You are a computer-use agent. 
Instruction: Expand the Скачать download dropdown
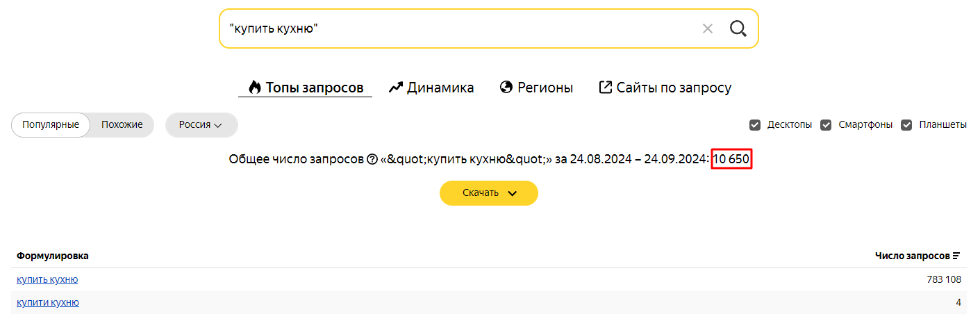pyautogui.click(x=489, y=193)
